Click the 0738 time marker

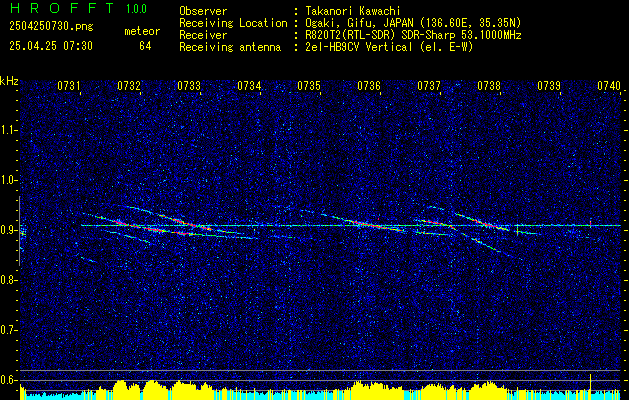coord(489,86)
